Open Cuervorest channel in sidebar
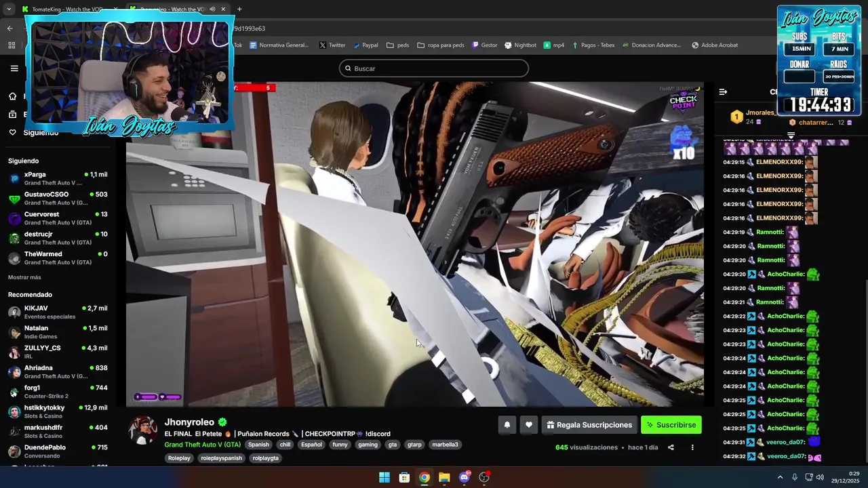Image resolution: width=868 pixels, height=488 pixels. [58, 218]
